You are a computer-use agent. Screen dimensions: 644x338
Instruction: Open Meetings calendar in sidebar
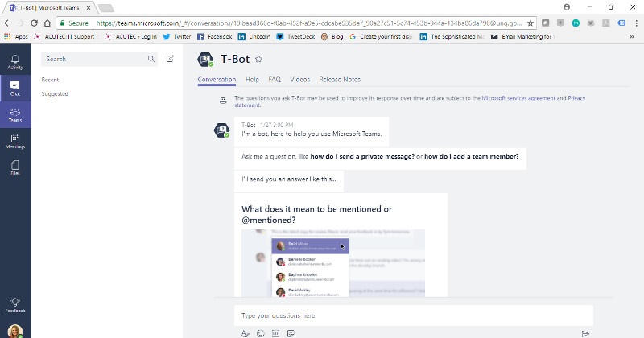15,142
